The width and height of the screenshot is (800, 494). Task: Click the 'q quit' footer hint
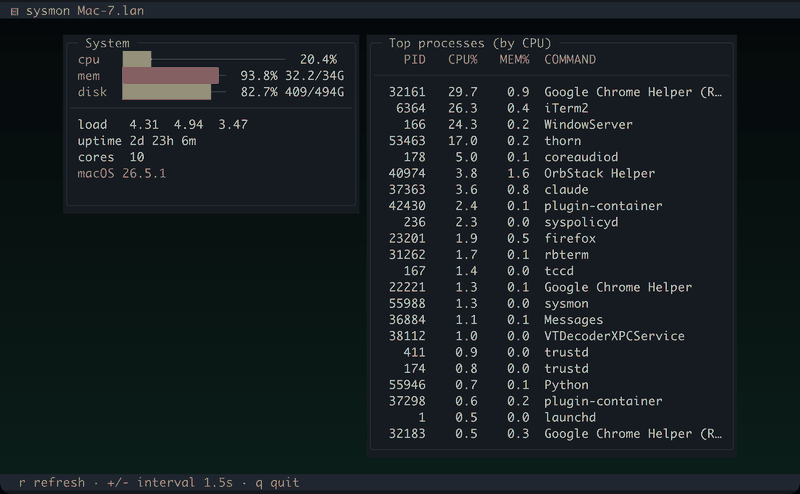tap(277, 482)
